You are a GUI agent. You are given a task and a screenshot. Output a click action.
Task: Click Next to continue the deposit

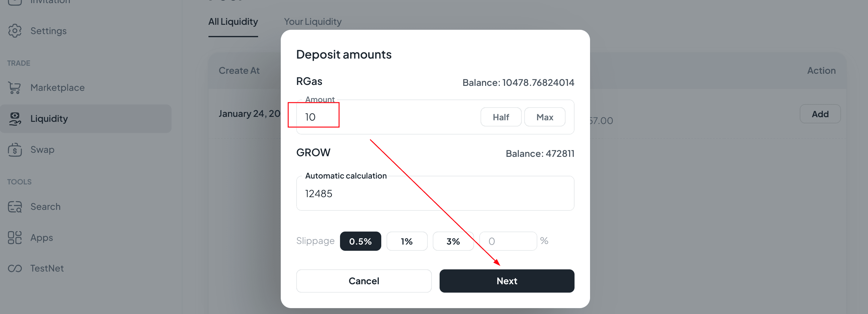507,281
